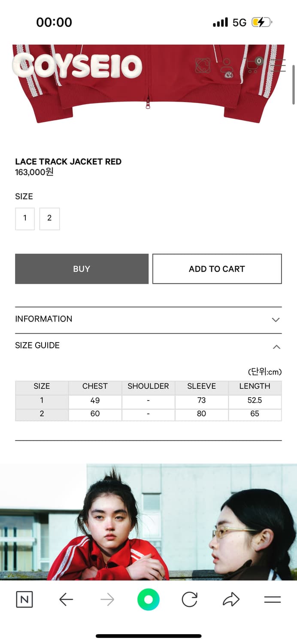Select size 1 option
This screenshot has height=644, width=297.
[x=25, y=218]
